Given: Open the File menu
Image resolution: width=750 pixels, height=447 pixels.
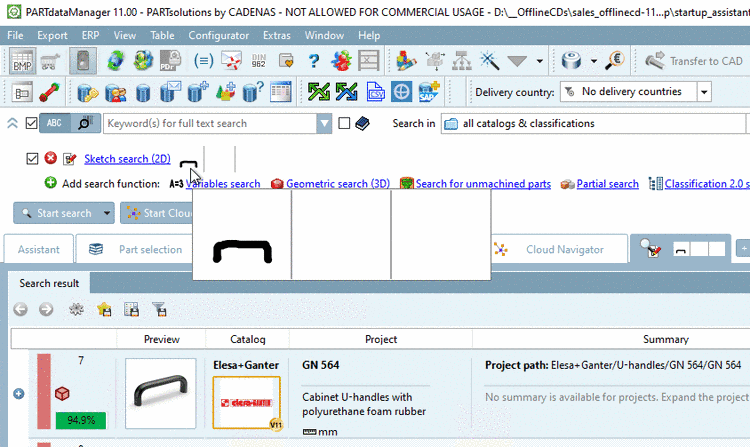Looking at the screenshot, I should point(15,35).
